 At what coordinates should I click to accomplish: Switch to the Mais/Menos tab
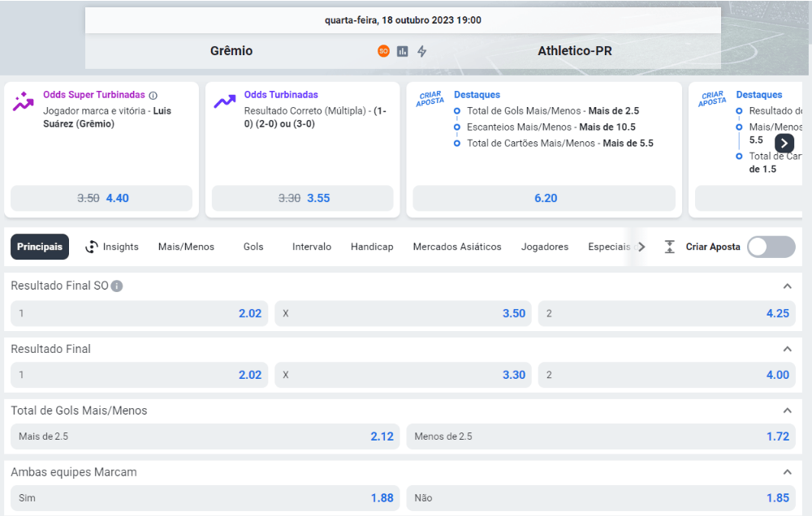pyautogui.click(x=186, y=247)
